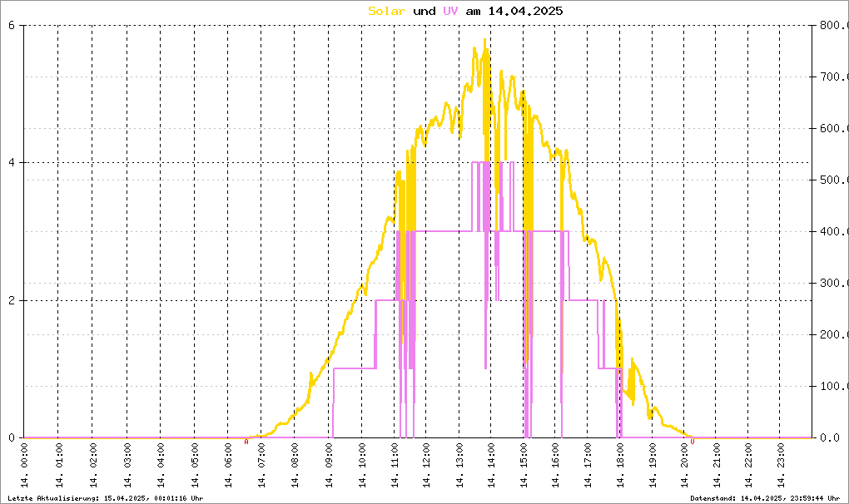This screenshot has height=504, width=849.
Task: Click the time label '14. 14:00'
Action: click(x=492, y=465)
